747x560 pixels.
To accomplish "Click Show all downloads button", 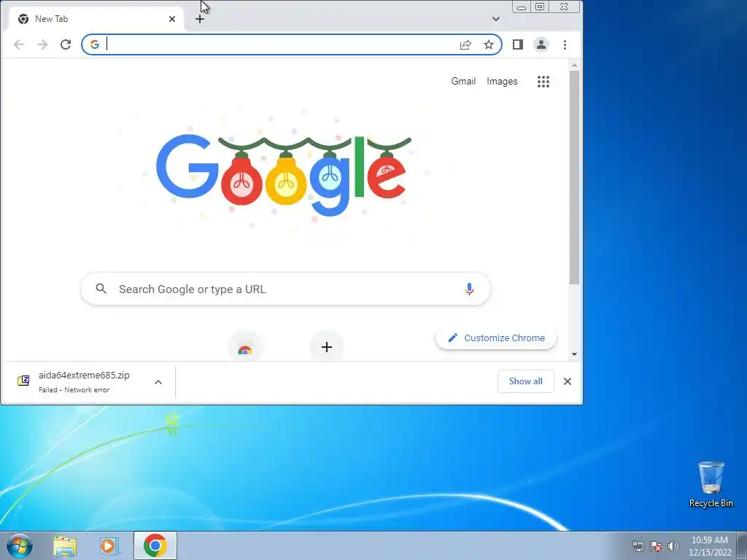I will click(525, 381).
